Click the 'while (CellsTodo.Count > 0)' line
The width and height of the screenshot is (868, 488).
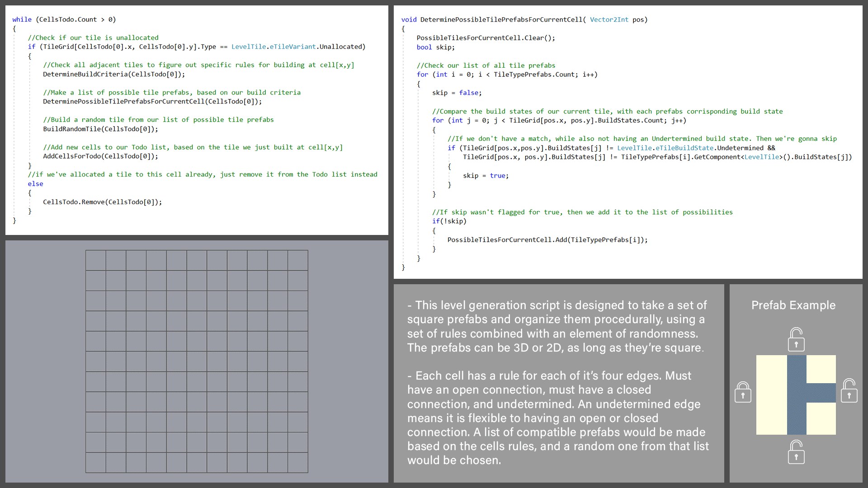[64, 19]
